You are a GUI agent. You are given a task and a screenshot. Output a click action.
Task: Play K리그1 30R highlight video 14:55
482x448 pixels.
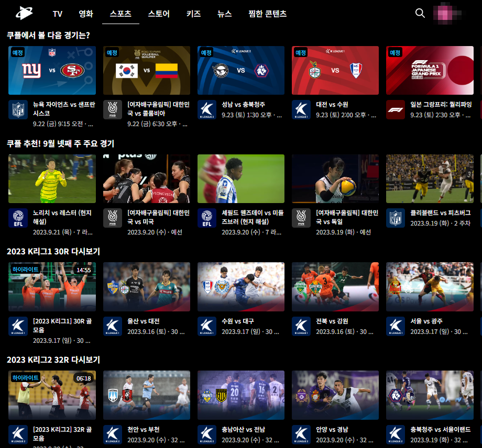tap(52, 287)
